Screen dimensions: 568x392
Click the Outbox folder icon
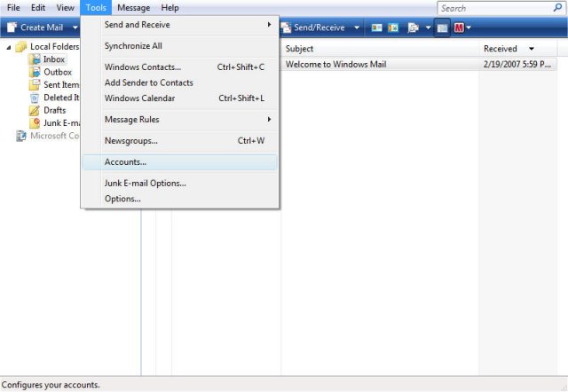tap(35, 72)
